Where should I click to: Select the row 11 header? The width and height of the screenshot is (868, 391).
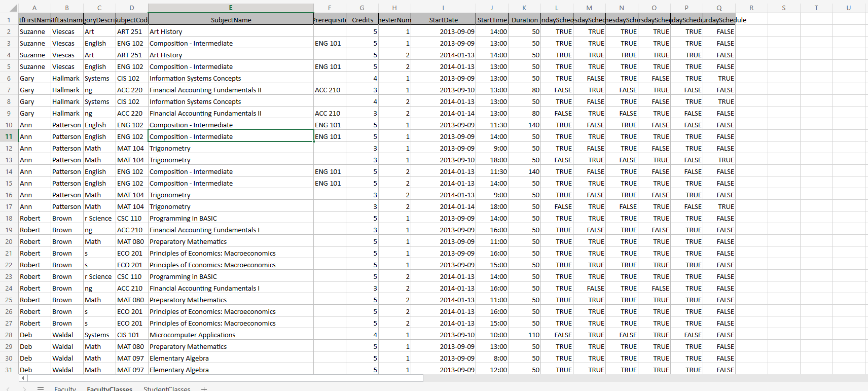tap(9, 136)
